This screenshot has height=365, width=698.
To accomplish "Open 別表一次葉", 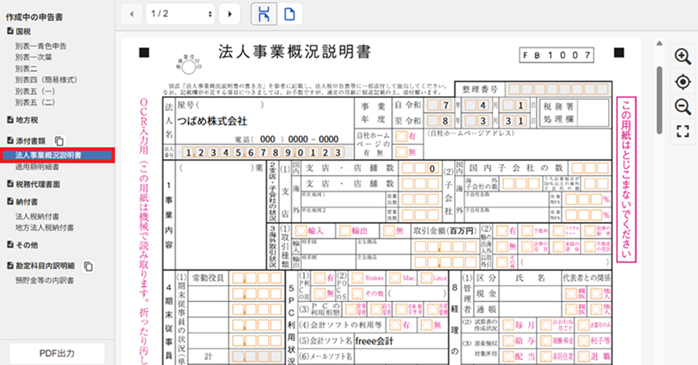I will [x=33, y=57].
